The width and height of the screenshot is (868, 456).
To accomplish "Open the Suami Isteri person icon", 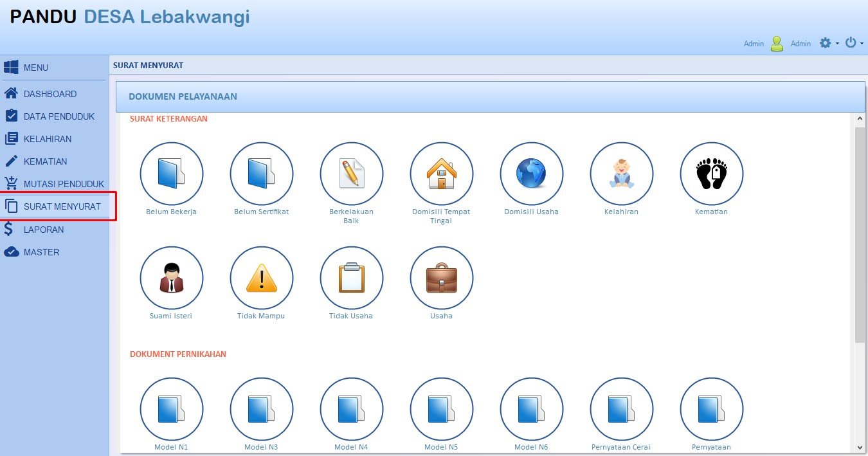I will [171, 278].
